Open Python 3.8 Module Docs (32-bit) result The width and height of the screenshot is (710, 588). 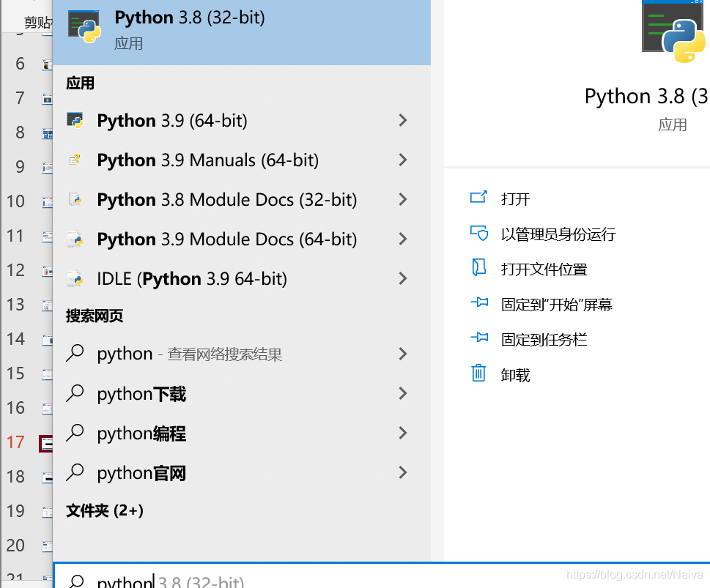pyautogui.click(x=241, y=199)
